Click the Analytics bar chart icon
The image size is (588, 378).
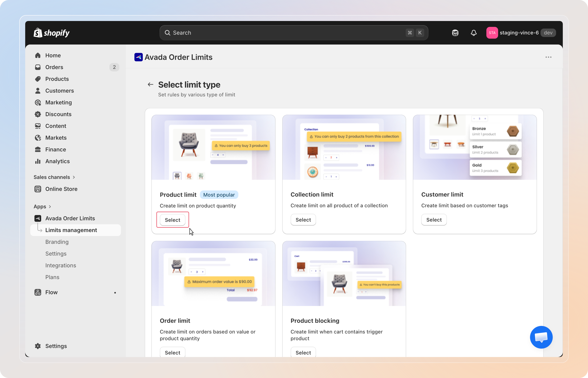(x=38, y=161)
